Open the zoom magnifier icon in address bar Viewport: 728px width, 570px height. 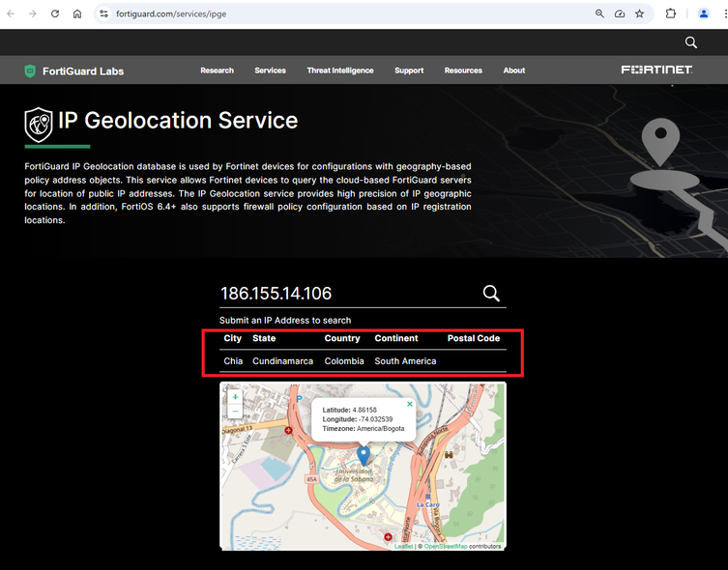point(599,14)
